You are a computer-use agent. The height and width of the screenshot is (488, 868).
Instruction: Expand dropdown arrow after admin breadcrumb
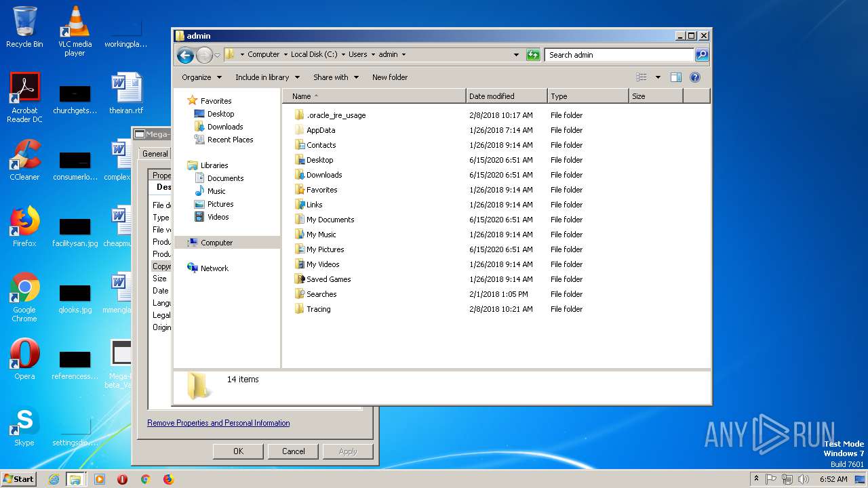404,54
